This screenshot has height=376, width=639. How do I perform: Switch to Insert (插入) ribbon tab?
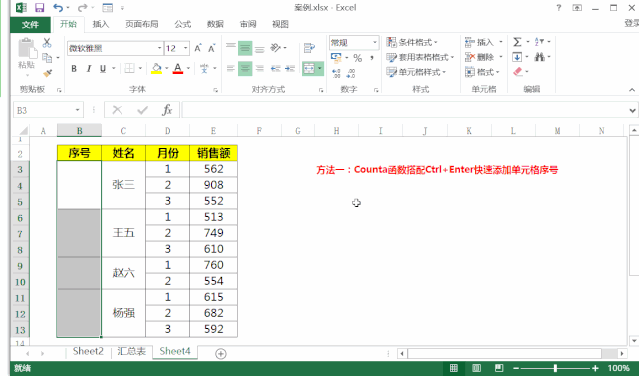point(101,24)
